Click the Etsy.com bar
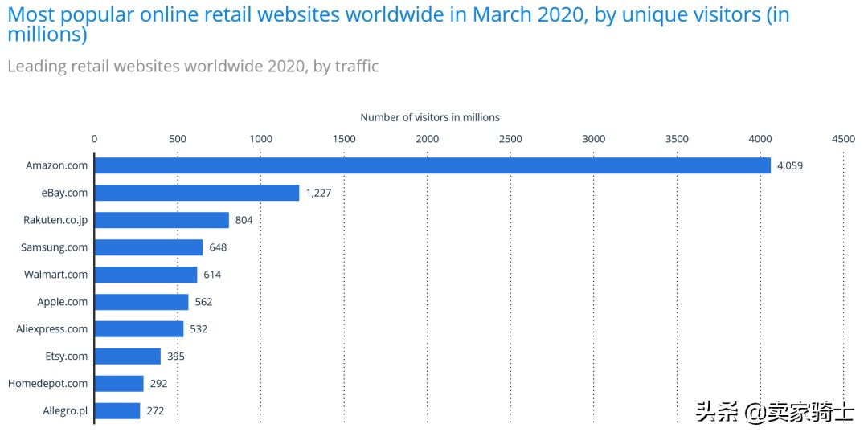 tap(127, 357)
